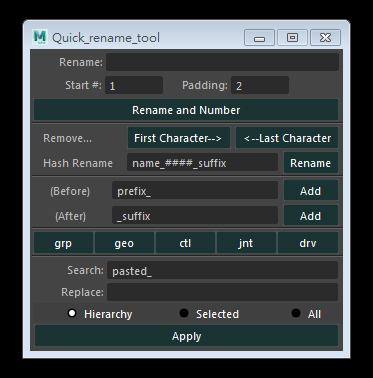Click the Apply button

tap(186, 336)
